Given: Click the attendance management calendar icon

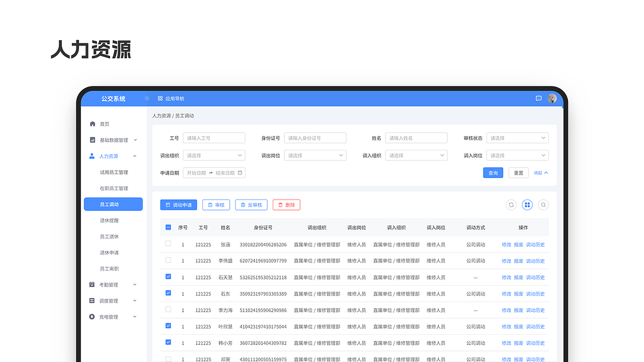Looking at the screenshot, I should point(92,285).
